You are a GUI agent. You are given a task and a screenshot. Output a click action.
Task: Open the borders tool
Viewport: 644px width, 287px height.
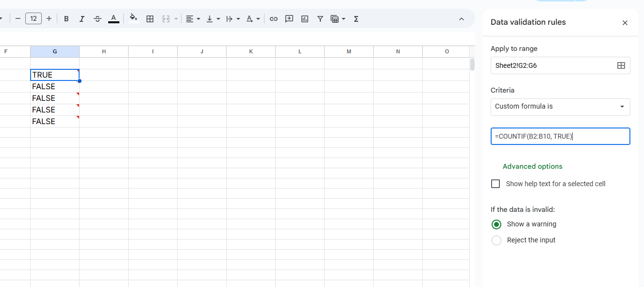[x=150, y=19]
